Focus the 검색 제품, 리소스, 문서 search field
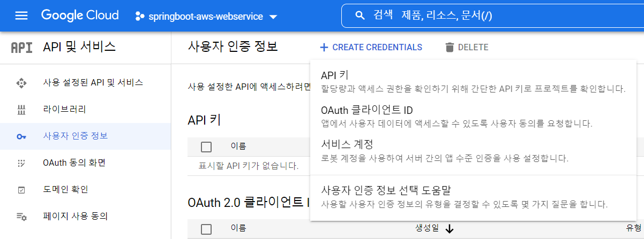 (x=492, y=16)
